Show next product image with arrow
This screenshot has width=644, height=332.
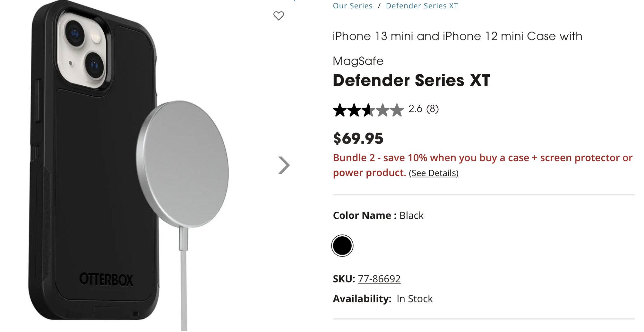(x=284, y=165)
